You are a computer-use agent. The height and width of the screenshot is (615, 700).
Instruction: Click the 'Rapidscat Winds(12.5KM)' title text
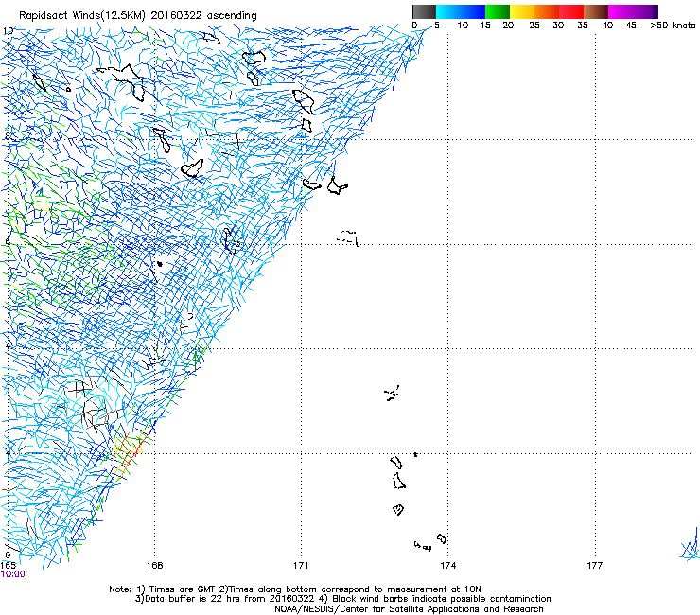pyautogui.click(x=81, y=16)
